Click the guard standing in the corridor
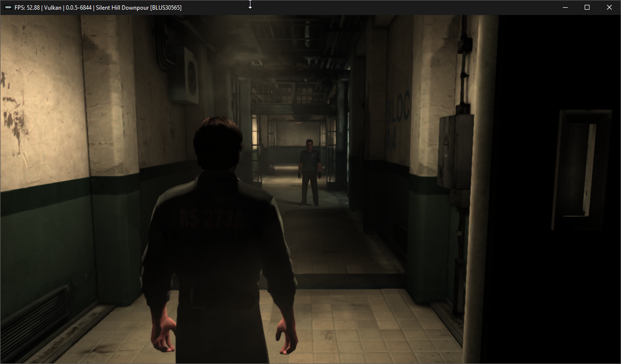This screenshot has width=621, height=364. click(309, 172)
